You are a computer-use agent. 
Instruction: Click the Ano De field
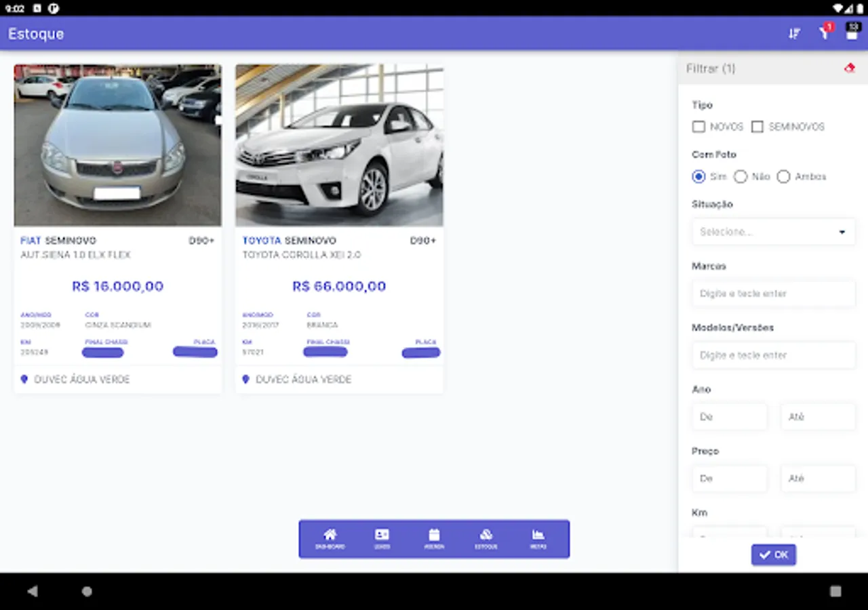(730, 417)
